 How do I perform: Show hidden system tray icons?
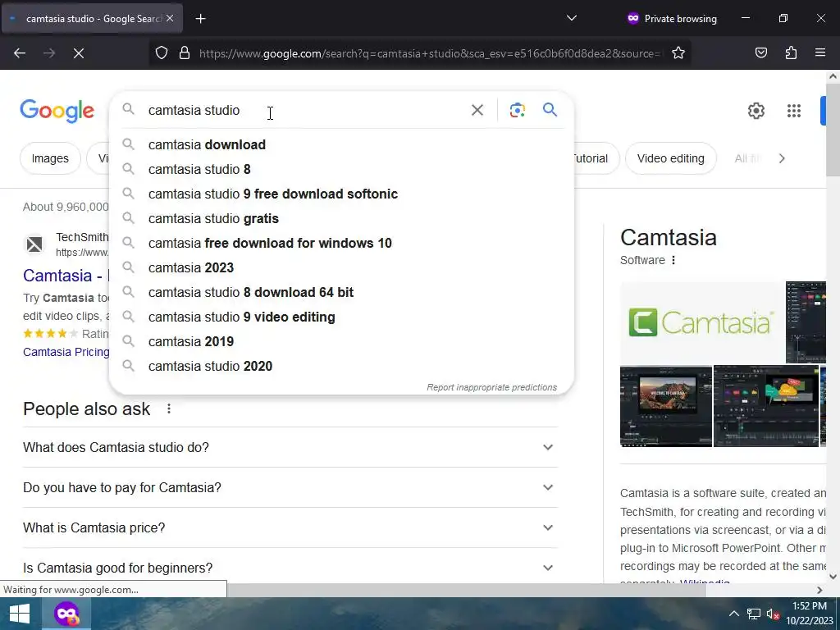tap(734, 614)
